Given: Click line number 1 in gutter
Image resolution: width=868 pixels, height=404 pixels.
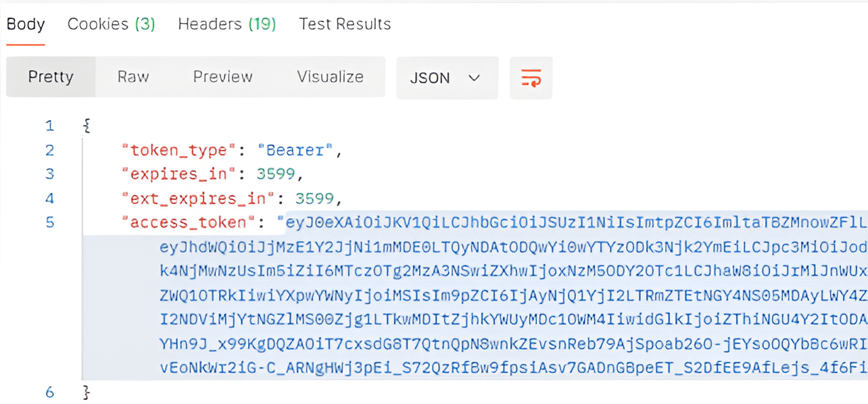Looking at the screenshot, I should tap(49, 126).
